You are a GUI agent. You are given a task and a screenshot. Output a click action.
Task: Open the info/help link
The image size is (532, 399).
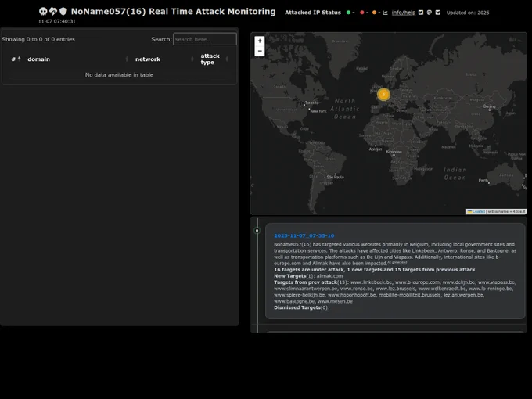tap(404, 13)
